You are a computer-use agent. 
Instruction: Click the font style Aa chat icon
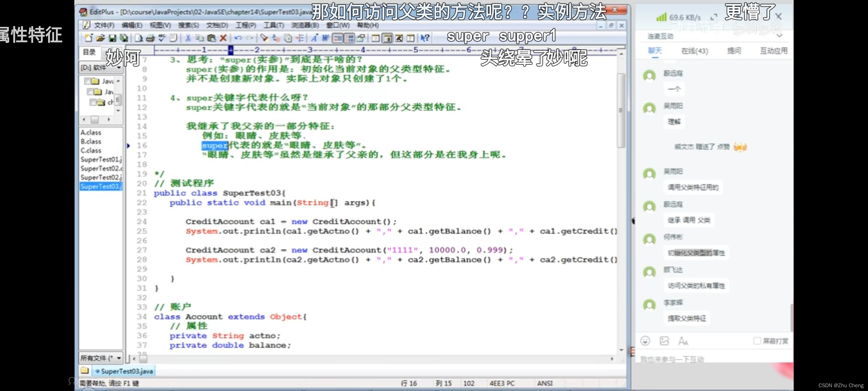(683, 341)
